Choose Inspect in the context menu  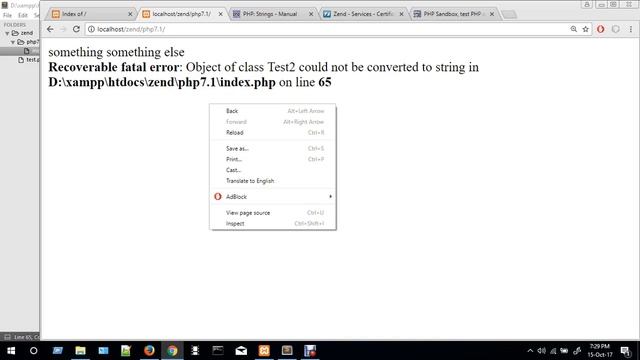pos(273,224)
